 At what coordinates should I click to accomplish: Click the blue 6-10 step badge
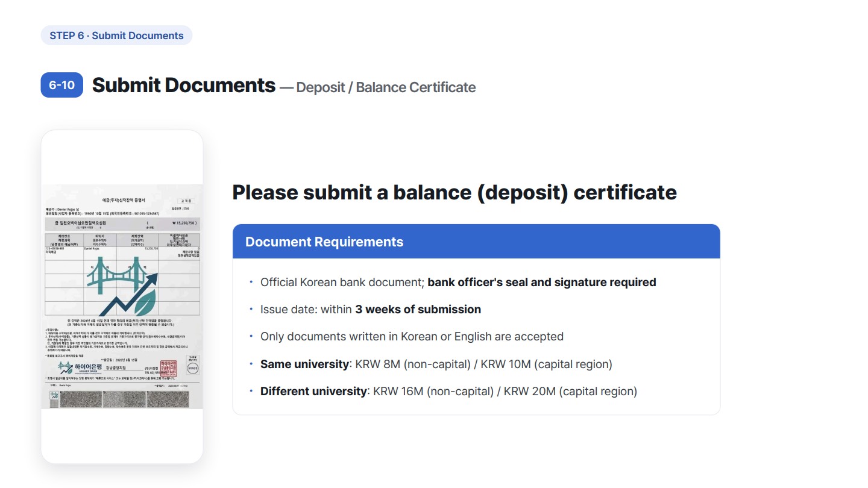tap(61, 85)
